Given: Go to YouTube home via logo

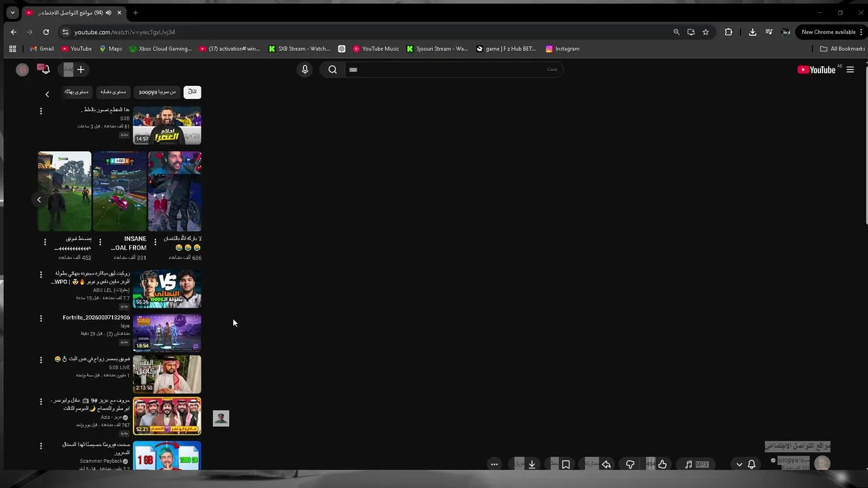Looking at the screenshot, I should point(816,69).
